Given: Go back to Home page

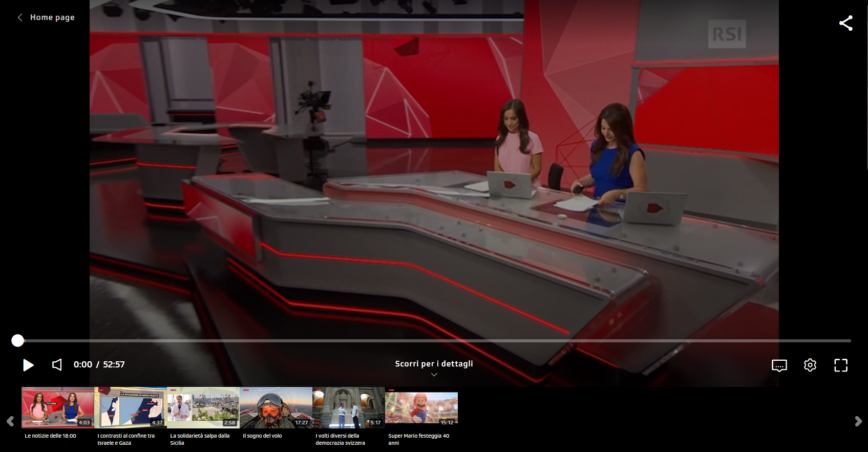Looking at the screenshot, I should click(x=52, y=17).
